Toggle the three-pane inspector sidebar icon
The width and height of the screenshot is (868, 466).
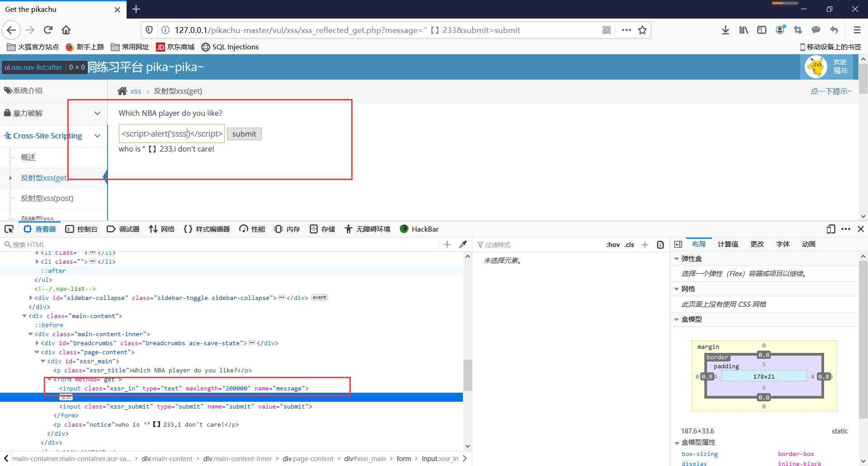[x=678, y=244]
